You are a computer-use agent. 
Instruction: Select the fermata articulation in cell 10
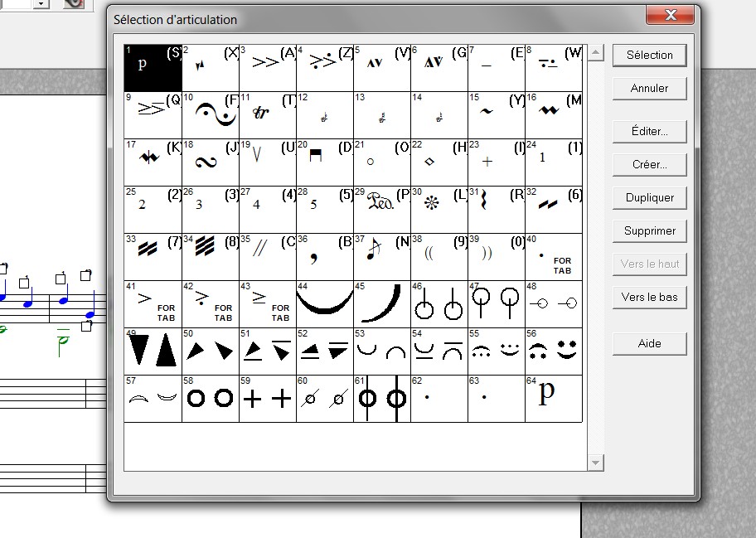[210, 115]
